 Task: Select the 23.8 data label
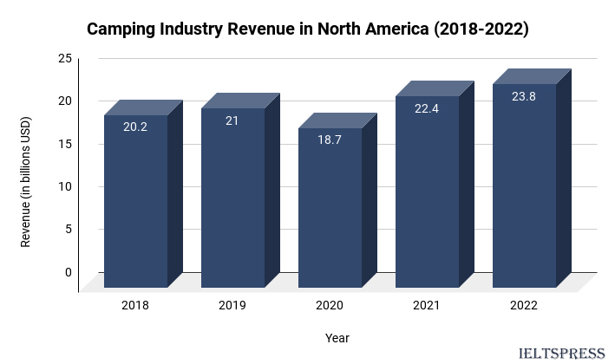tap(524, 96)
